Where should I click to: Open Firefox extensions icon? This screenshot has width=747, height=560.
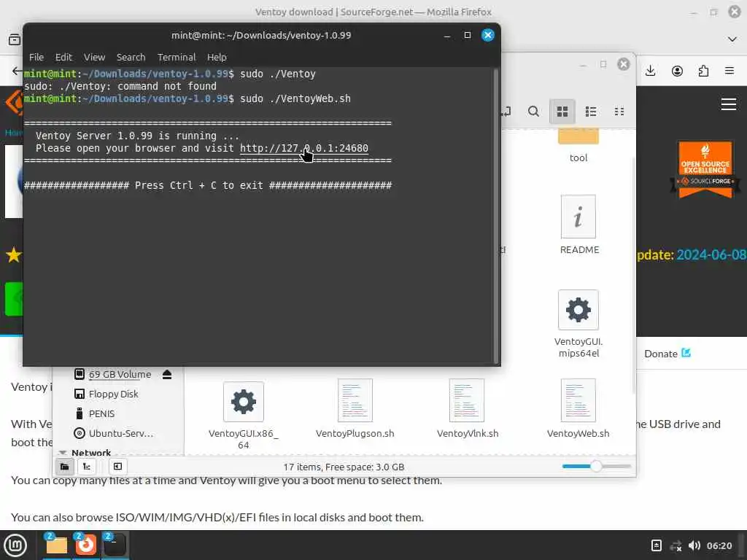pos(703,71)
